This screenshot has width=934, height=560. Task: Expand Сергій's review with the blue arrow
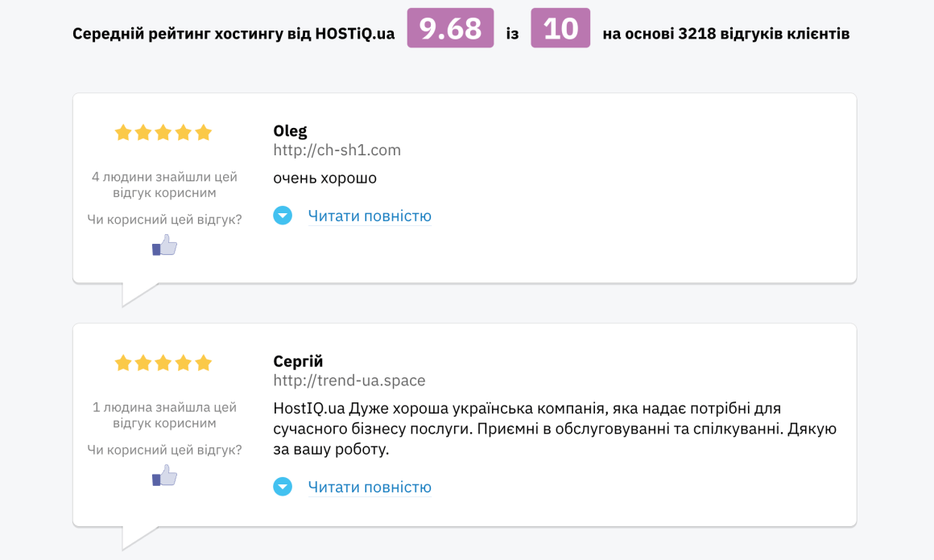tap(283, 487)
